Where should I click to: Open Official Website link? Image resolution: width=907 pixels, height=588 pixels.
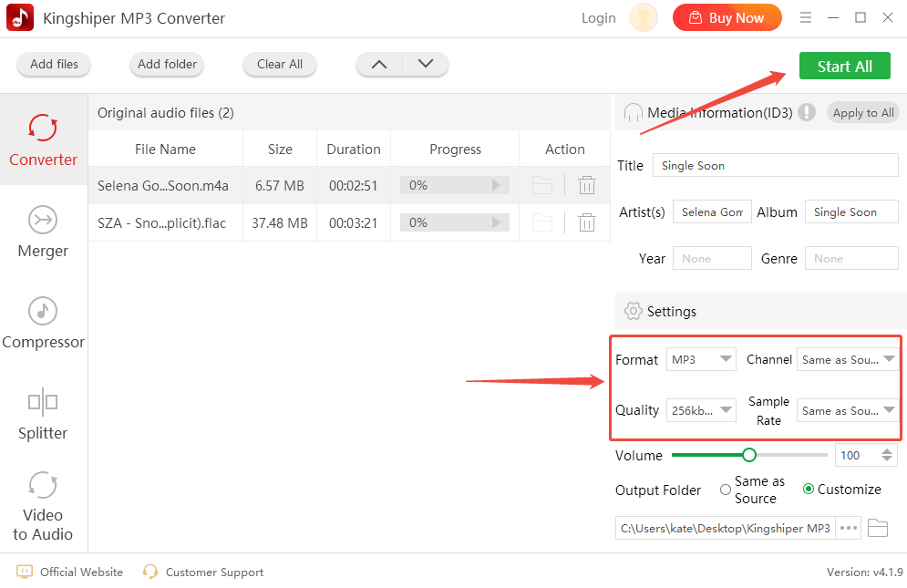(81, 572)
